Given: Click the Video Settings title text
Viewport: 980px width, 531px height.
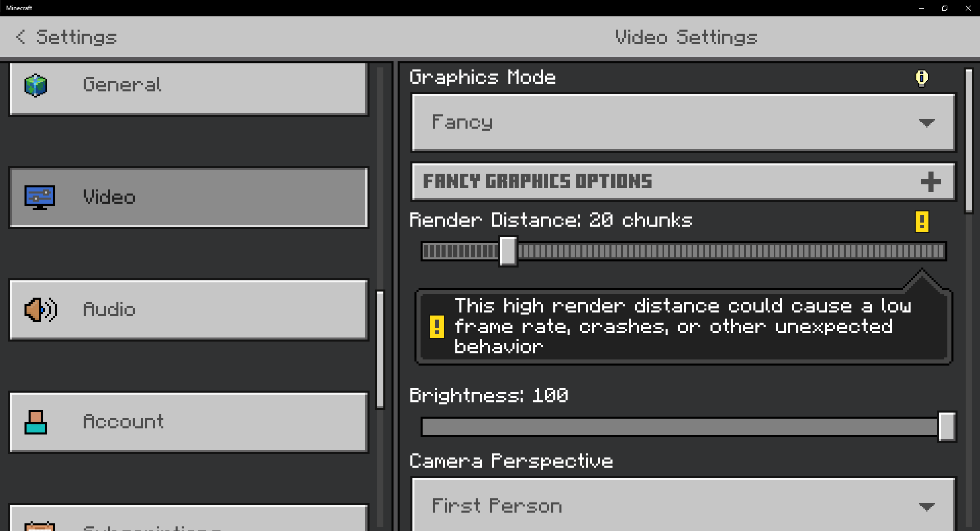Looking at the screenshot, I should pos(686,37).
